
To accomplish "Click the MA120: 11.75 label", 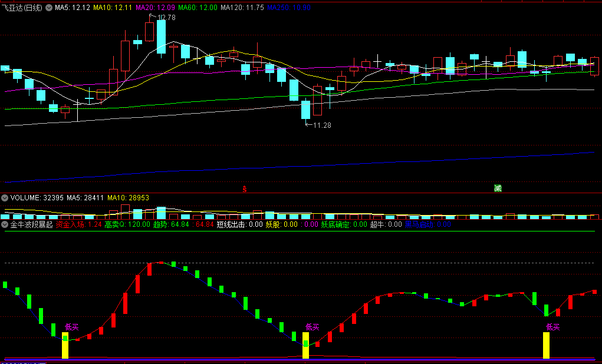I will 242,7.
